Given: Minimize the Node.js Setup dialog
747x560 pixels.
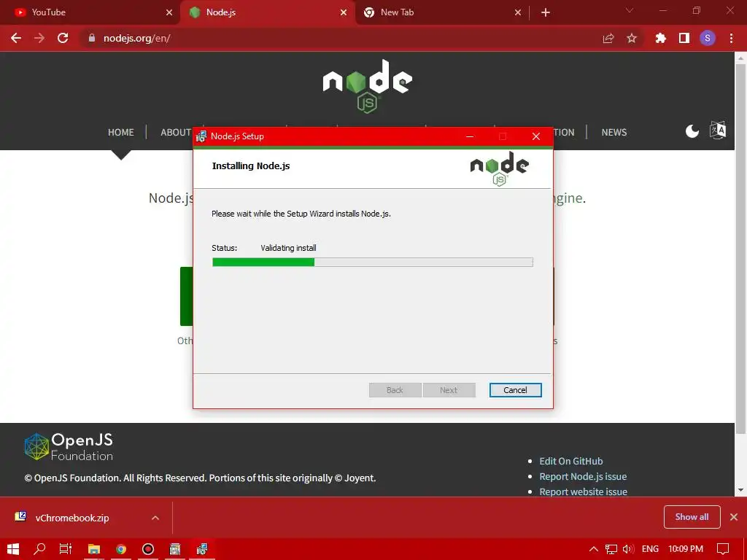Looking at the screenshot, I should pos(470,136).
